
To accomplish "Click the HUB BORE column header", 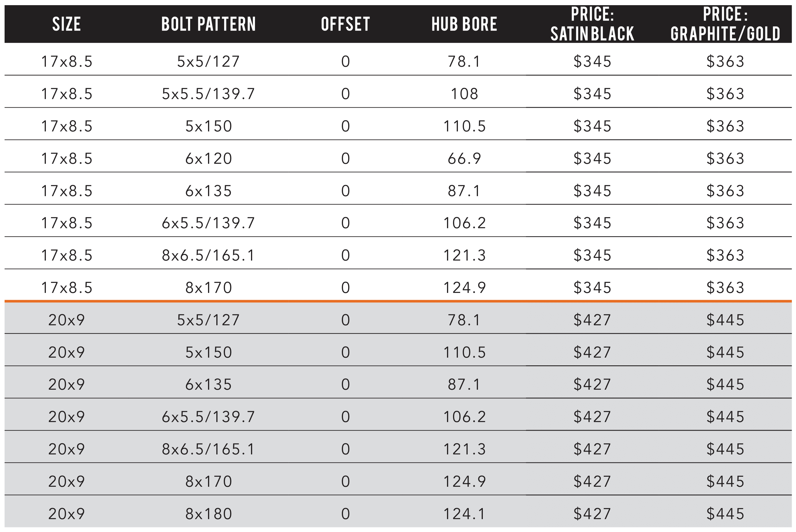I will click(x=464, y=24).
